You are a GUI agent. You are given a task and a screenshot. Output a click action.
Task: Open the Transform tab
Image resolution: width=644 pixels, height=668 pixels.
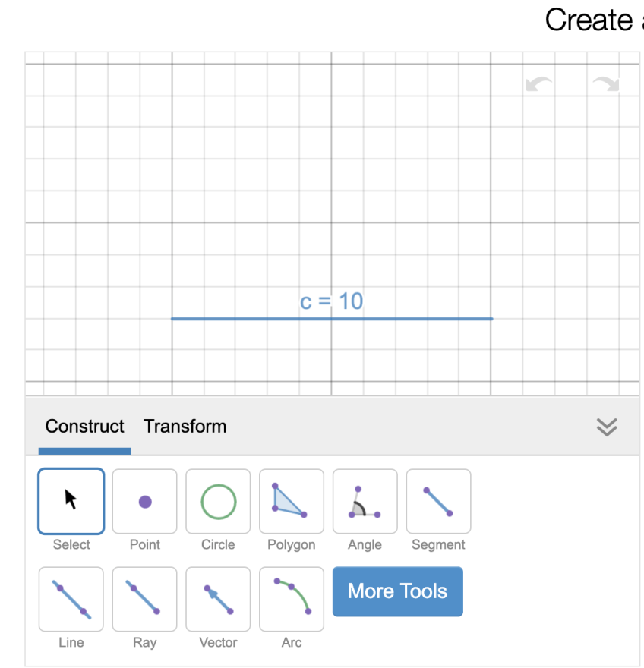(185, 427)
